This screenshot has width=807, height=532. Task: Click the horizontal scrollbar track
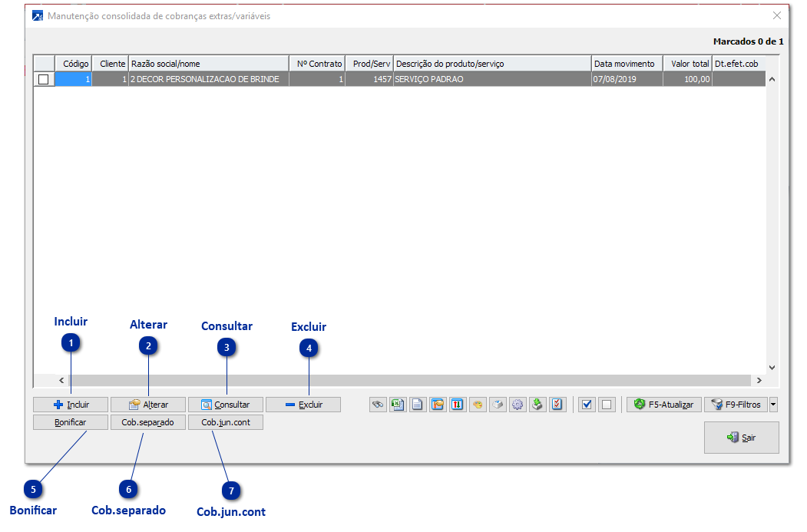410,380
